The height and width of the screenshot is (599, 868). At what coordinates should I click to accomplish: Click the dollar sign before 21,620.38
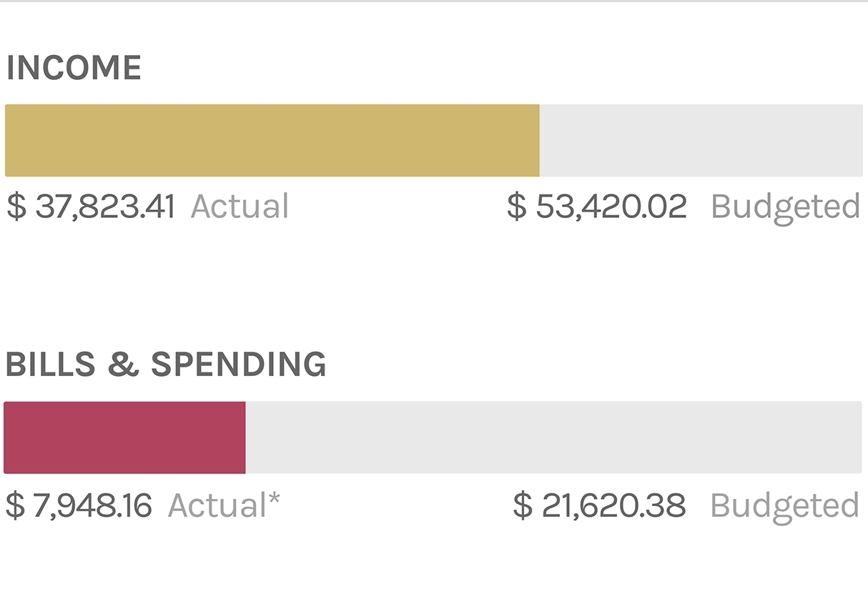(523, 506)
